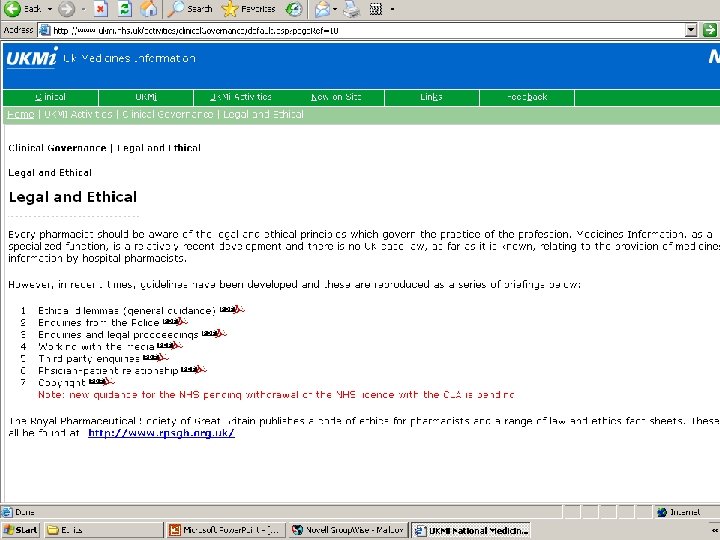Click the UKMi logo in the header
The image size is (720, 540).
point(32,58)
